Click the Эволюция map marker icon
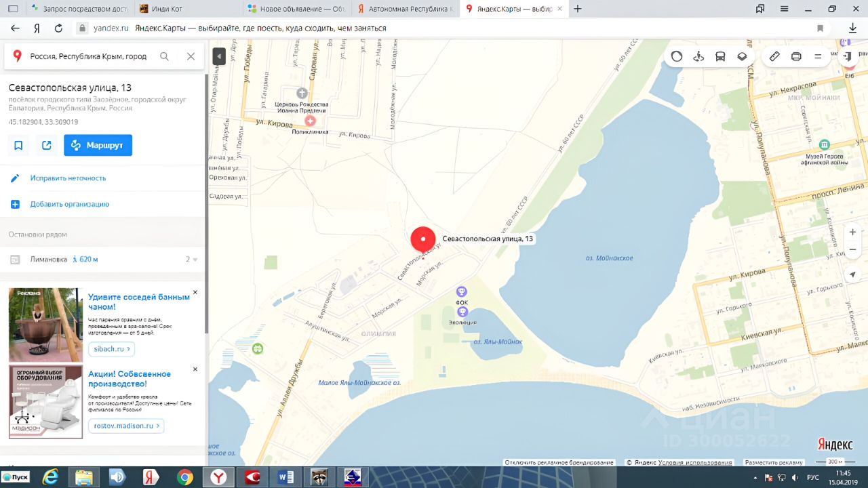Screen dimensions: 868x488 click(x=462, y=312)
